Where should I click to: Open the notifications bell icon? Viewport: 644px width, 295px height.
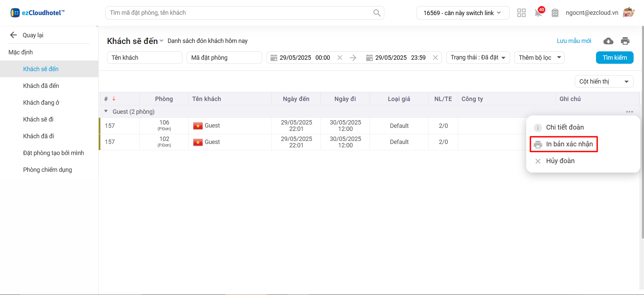(538, 13)
